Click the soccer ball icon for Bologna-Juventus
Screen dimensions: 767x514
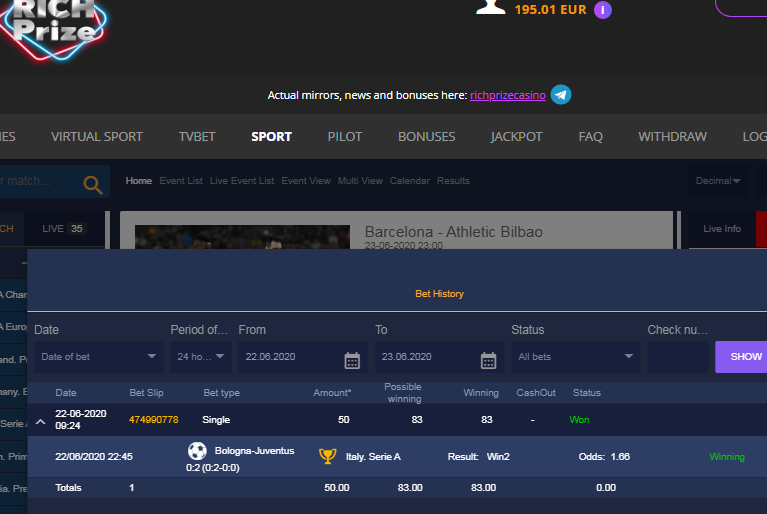197,451
